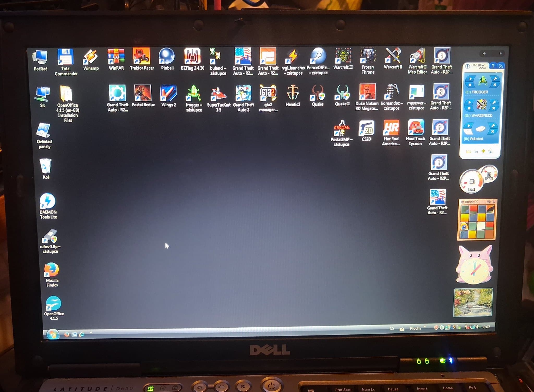
Task: Add a drive with the yellow plus in DAEMON Tools gadget
Action: click(483, 151)
